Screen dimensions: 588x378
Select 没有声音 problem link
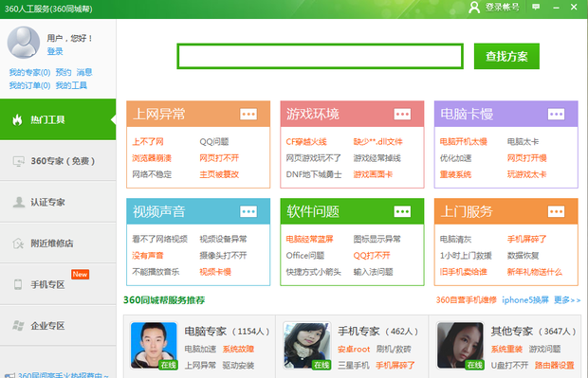pos(148,256)
